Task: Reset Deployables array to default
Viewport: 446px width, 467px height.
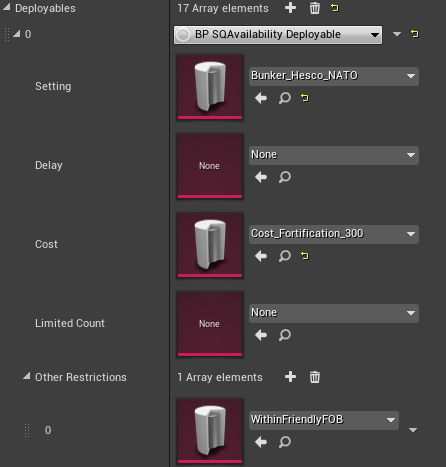Action: click(335, 8)
